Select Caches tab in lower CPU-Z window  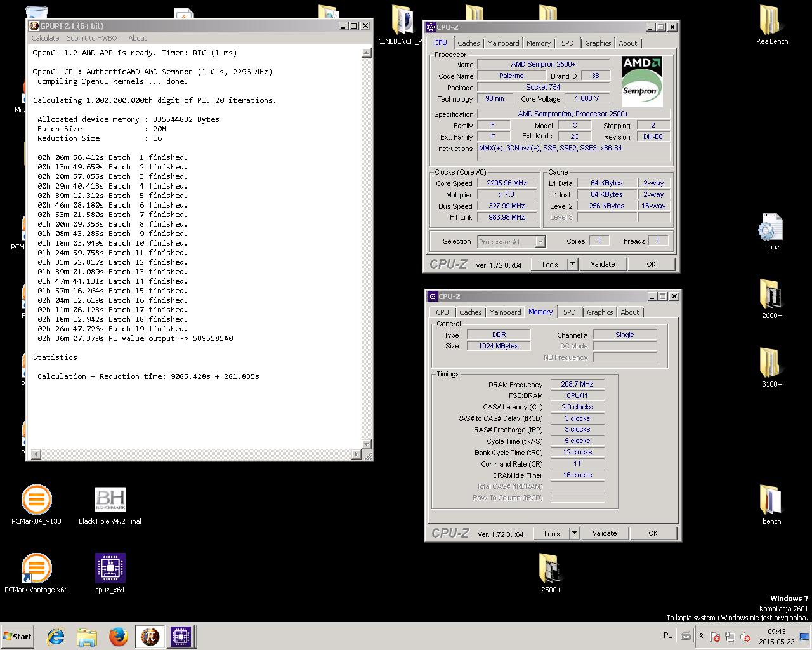471,312
